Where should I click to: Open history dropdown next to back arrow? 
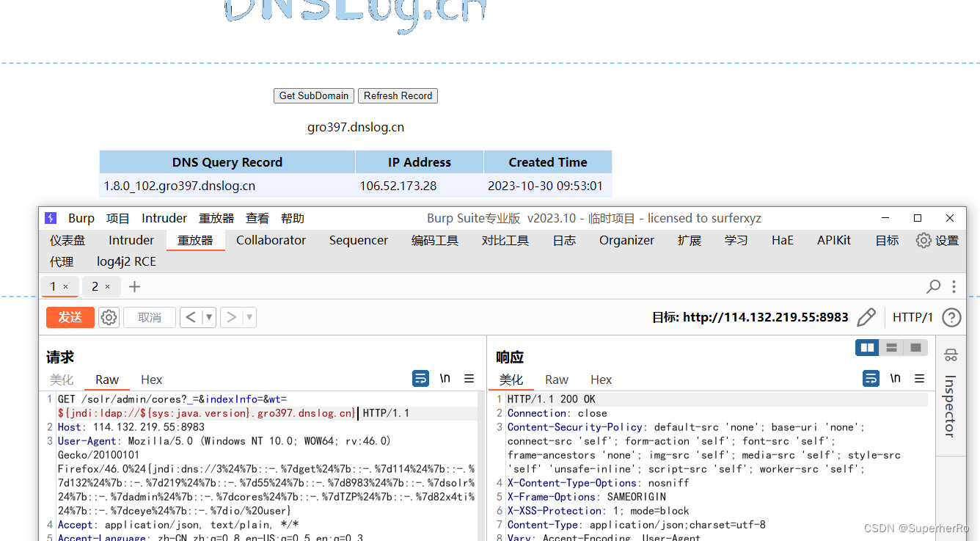tap(208, 317)
